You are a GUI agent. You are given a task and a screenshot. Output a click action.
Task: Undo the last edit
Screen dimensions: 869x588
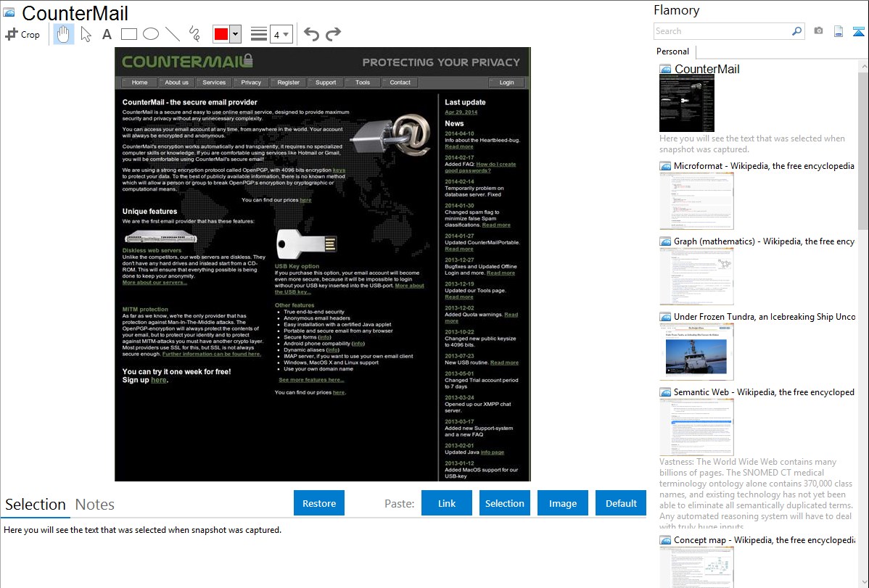[x=311, y=34]
